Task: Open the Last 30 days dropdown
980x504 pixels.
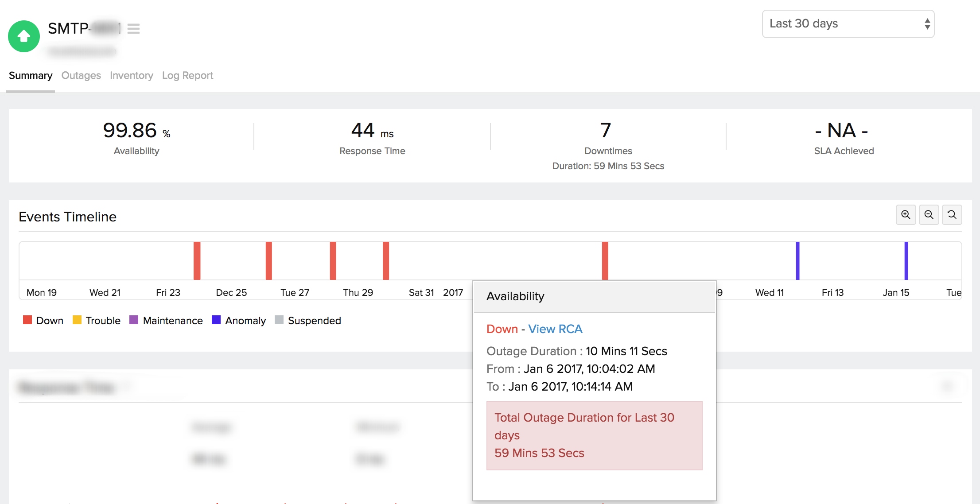Action: (x=848, y=24)
